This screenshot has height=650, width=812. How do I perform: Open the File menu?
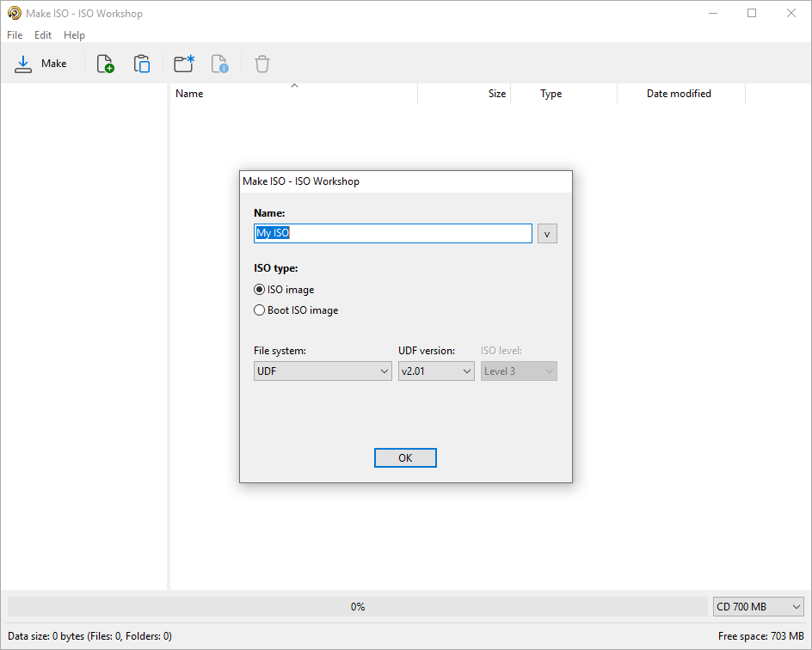tap(14, 34)
